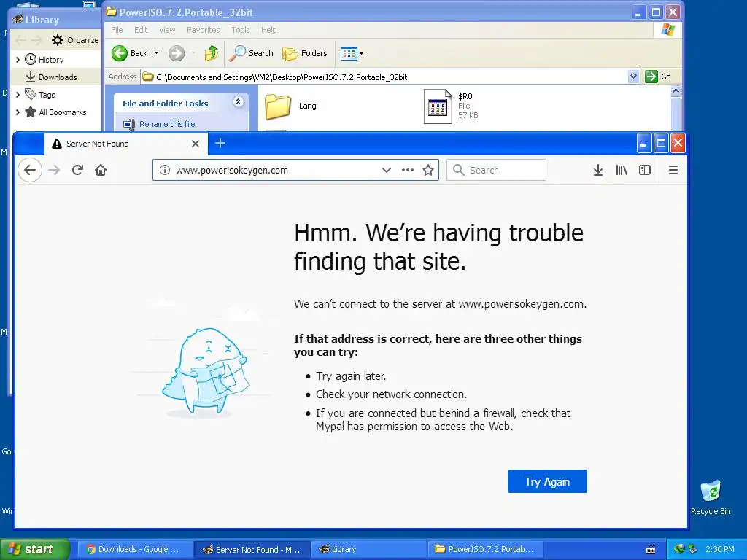747x560 pixels.
Task: Open Explorer Back history dropdown arrow
Action: click(x=156, y=53)
